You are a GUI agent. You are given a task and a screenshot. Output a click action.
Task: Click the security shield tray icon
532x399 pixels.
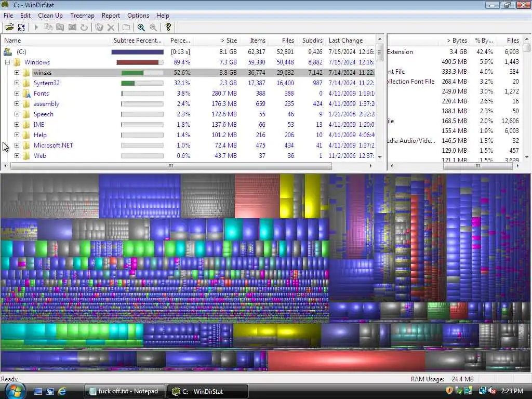pos(449,391)
